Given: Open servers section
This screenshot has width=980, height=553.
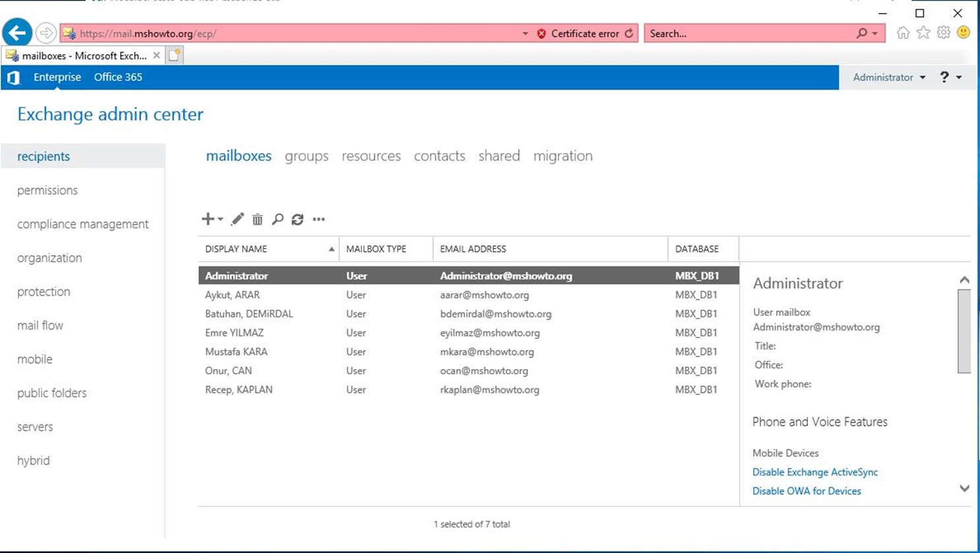Looking at the screenshot, I should pos(35,427).
